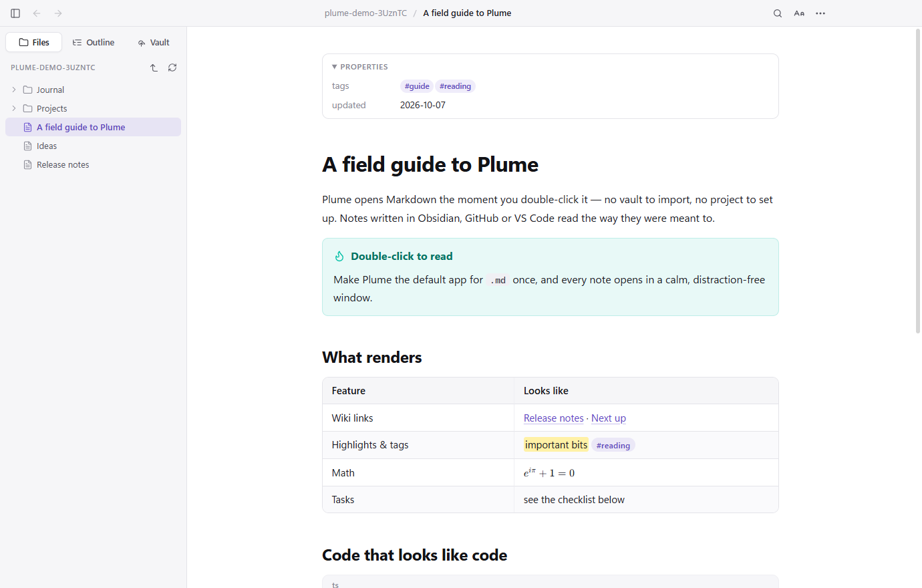Viewport: 922px width, 588px height.
Task: Click the Release notes file icon
Action: click(x=28, y=164)
